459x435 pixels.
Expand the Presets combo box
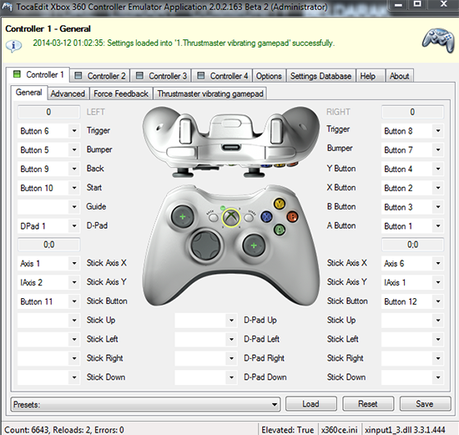145,404
